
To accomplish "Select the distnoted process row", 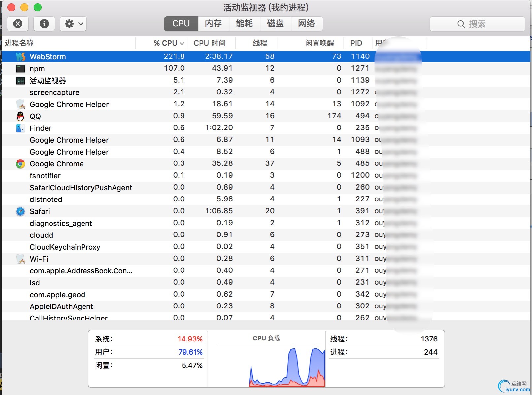I will 266,199.
